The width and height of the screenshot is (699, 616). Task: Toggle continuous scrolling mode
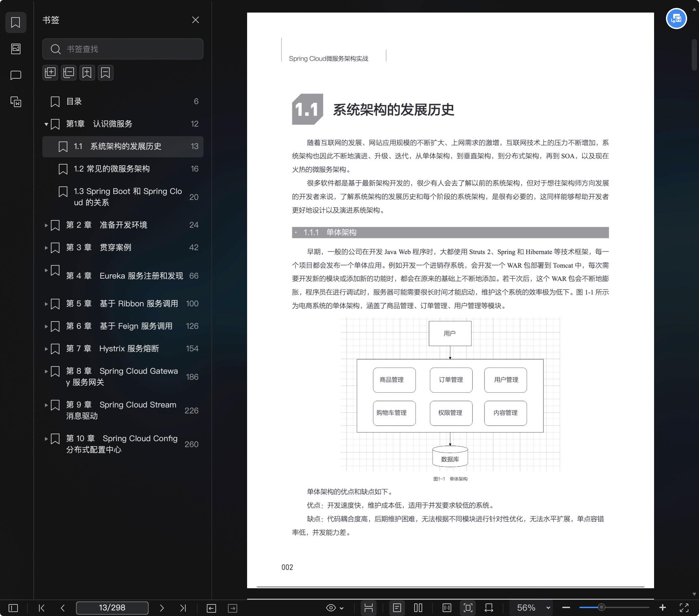369,608
